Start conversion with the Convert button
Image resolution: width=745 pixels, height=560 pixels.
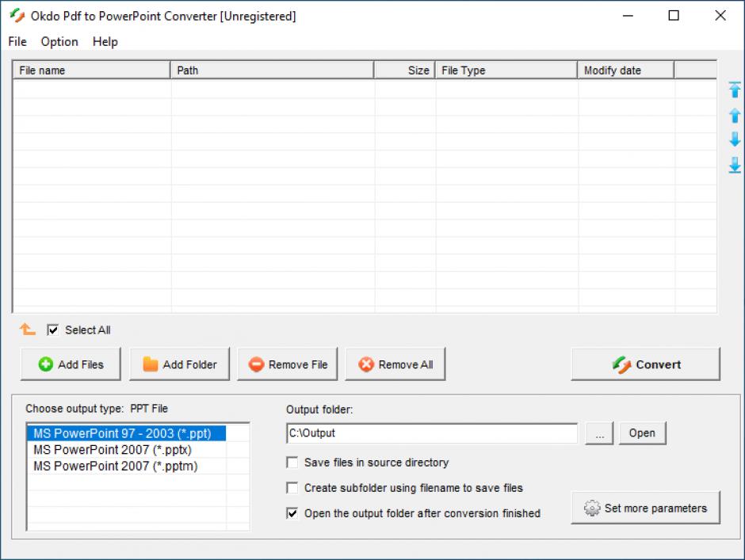click(646, 364)
